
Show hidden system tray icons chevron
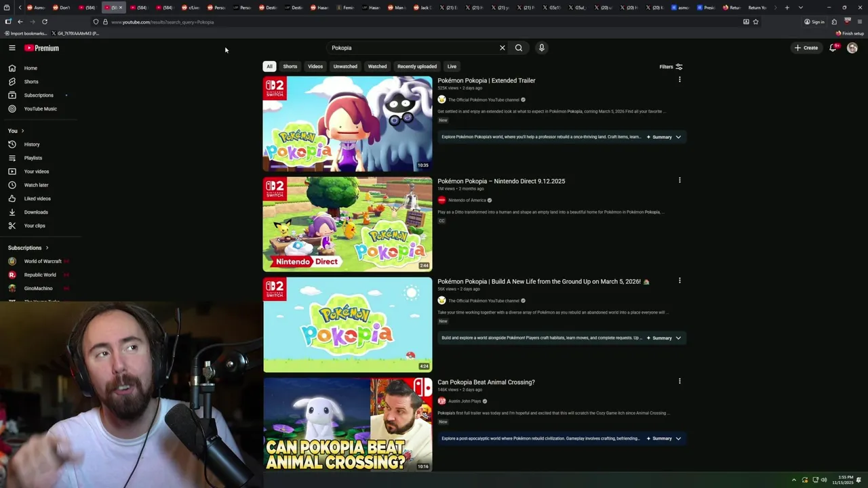coord(794,480)
